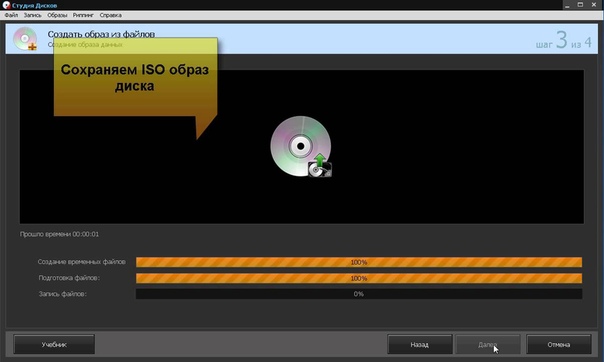Screen dimensions: 604x362
Task: Click the Создание временных файлов progress bar
Action: [359, 262]
